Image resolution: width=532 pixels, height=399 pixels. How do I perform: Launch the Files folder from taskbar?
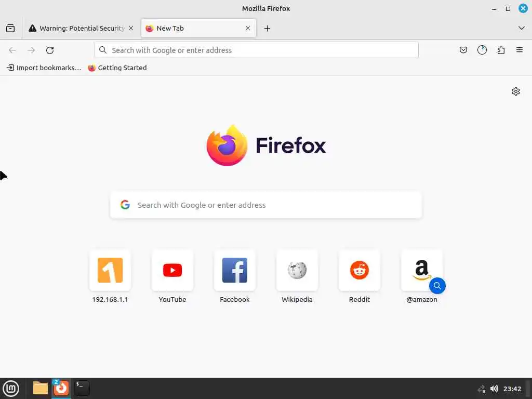coord(41,388)
